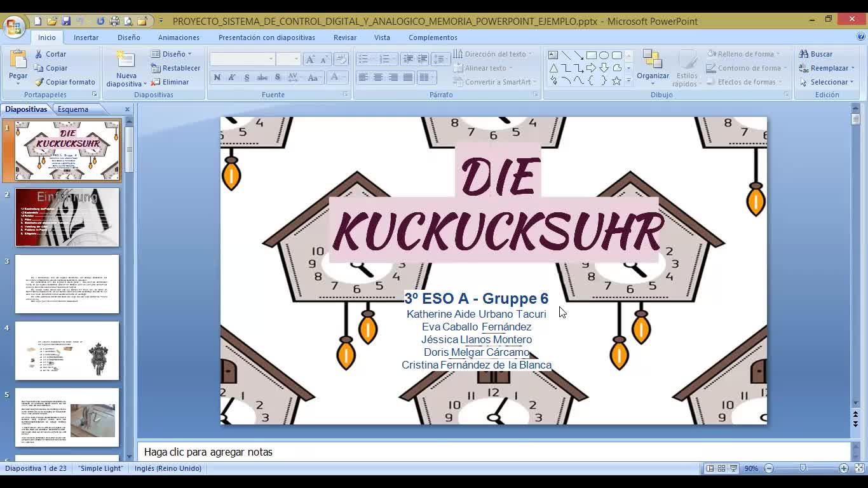Image resolution: width=868 pixels, height=488 pixels.
Task: Insert a text box shape from gallery
Action: pyautogui.click(x=553, y=55)
